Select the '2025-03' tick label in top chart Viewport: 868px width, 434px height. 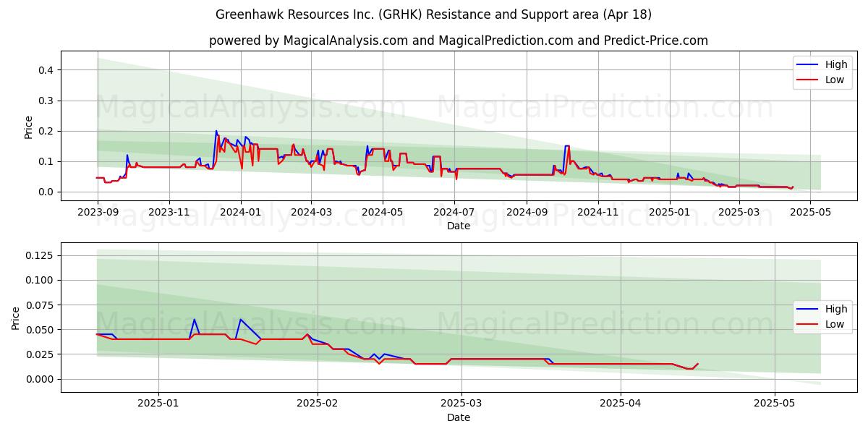[x=739, y=212]
